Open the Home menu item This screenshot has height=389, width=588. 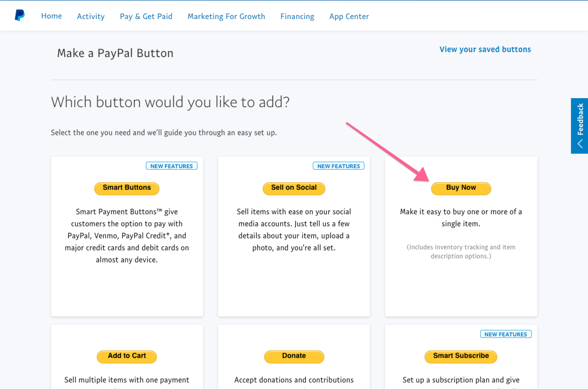pos(51,16)
